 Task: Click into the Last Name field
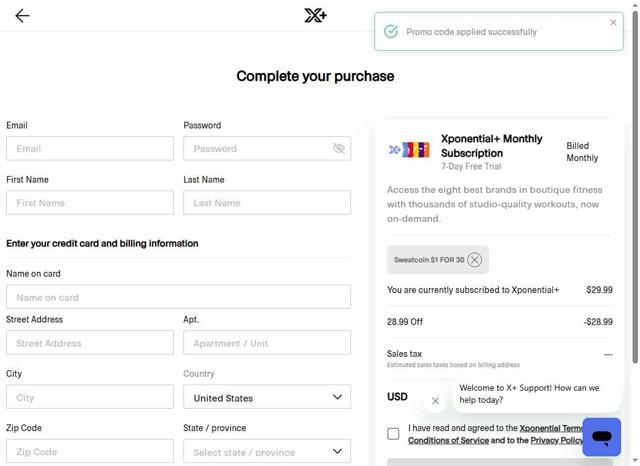[267, 203]
